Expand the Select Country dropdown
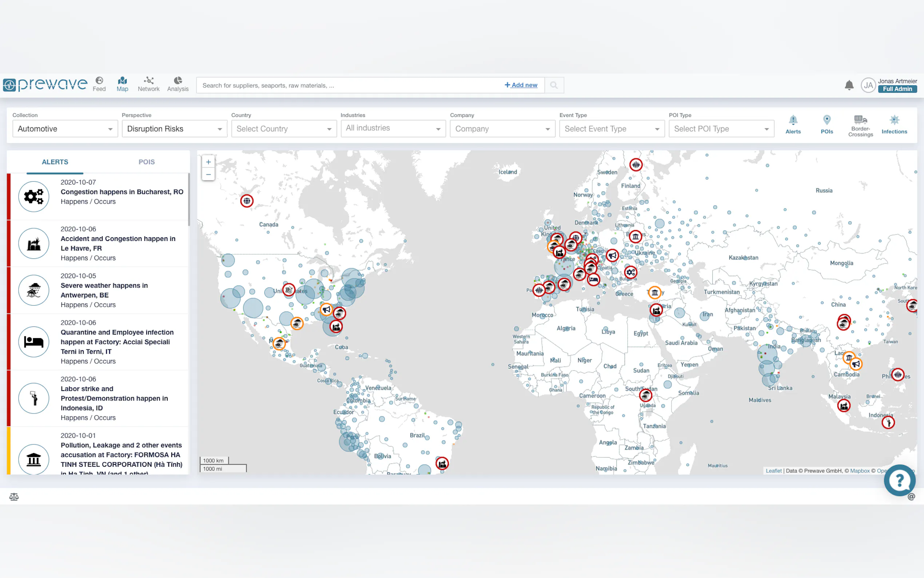924x578 pixels. [284, 129]
